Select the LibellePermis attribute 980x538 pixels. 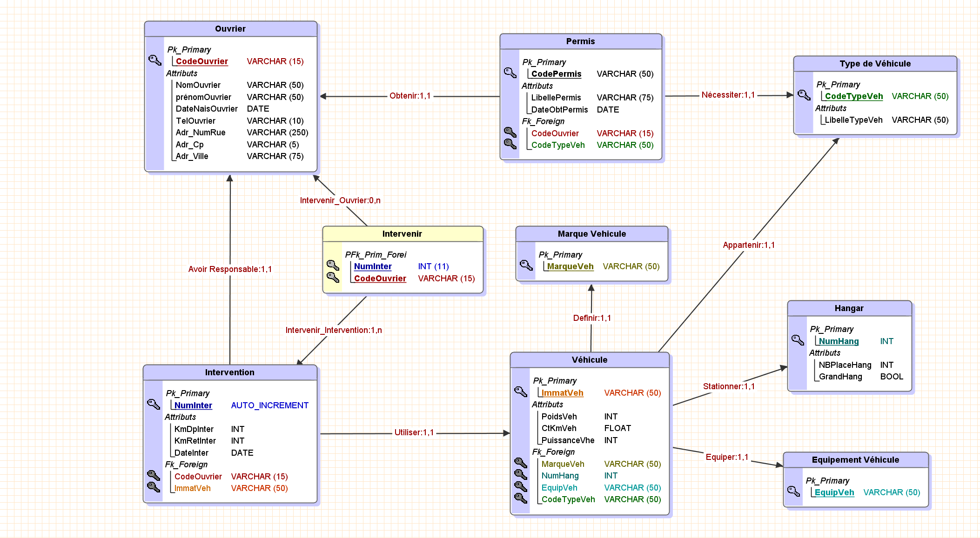click(556, 98)
